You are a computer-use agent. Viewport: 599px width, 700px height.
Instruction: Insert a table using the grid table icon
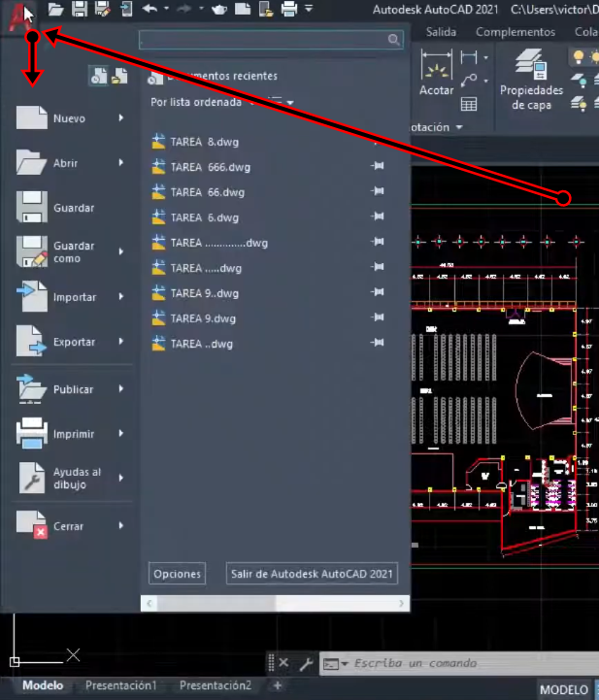[x=469, y=105]
